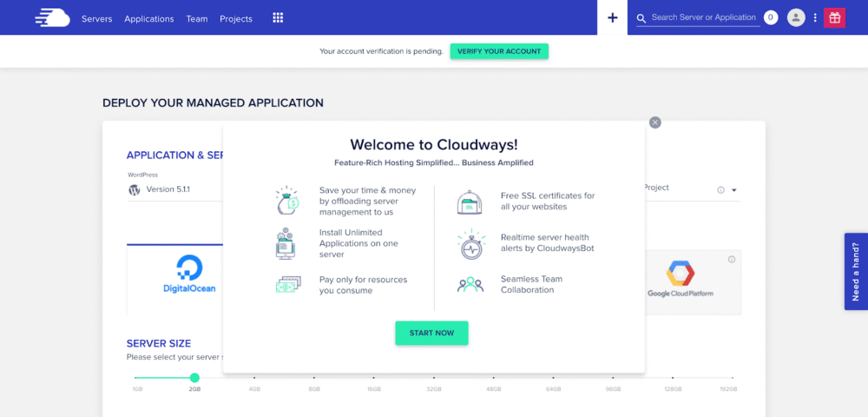Screen dimensions: 868x417
Task: Click the Google Cloud Platform info icon
Action: tap(732, 259)
